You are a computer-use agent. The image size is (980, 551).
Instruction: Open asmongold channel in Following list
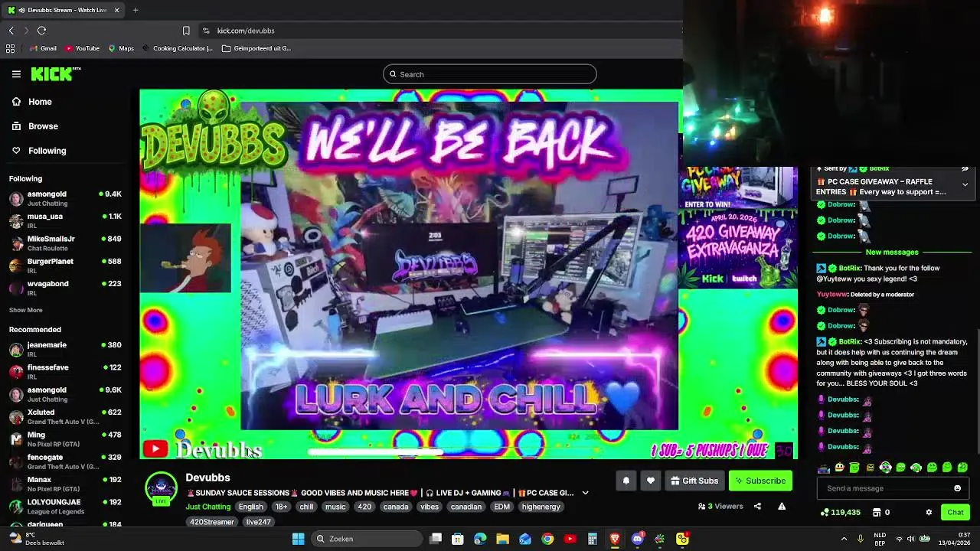coord(66,198)
